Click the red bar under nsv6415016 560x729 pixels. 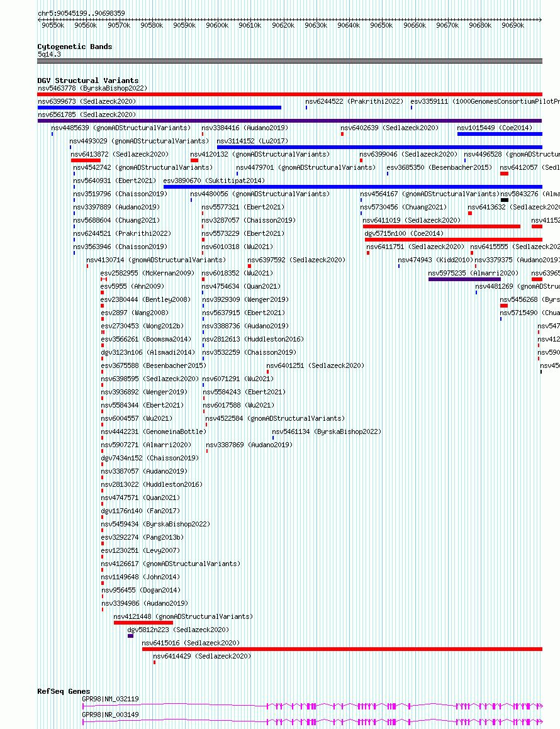pos(342,649)
